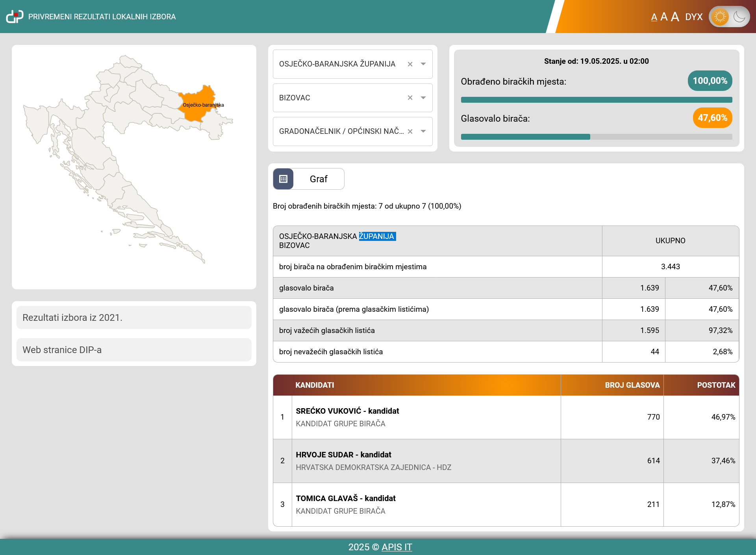Clear the Gradonačelnik election type selection
This screenshot has width=756, height=555.
410,131
